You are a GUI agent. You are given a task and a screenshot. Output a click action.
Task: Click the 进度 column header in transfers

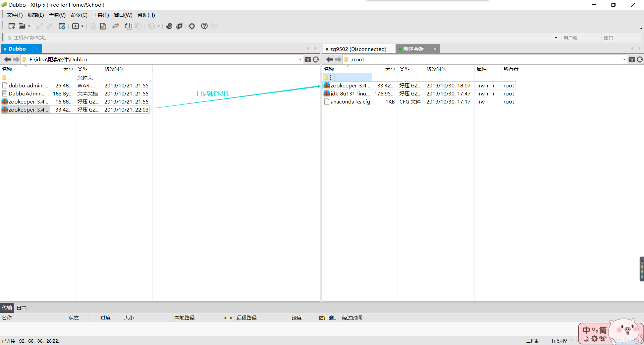tap(106, 318)
